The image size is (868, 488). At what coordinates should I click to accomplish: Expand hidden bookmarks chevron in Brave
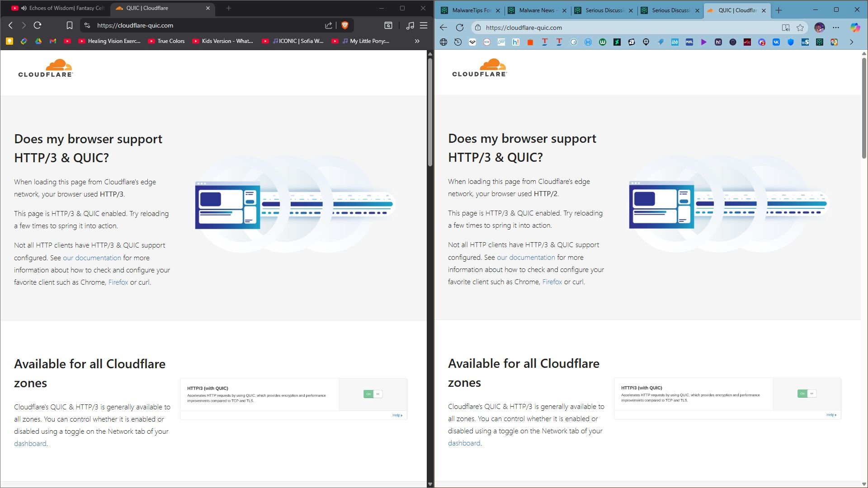417,41
